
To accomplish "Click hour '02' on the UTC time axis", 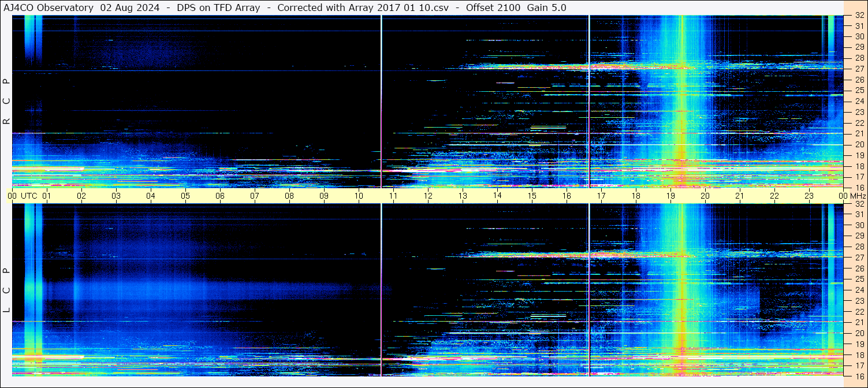I will (81, 196).
